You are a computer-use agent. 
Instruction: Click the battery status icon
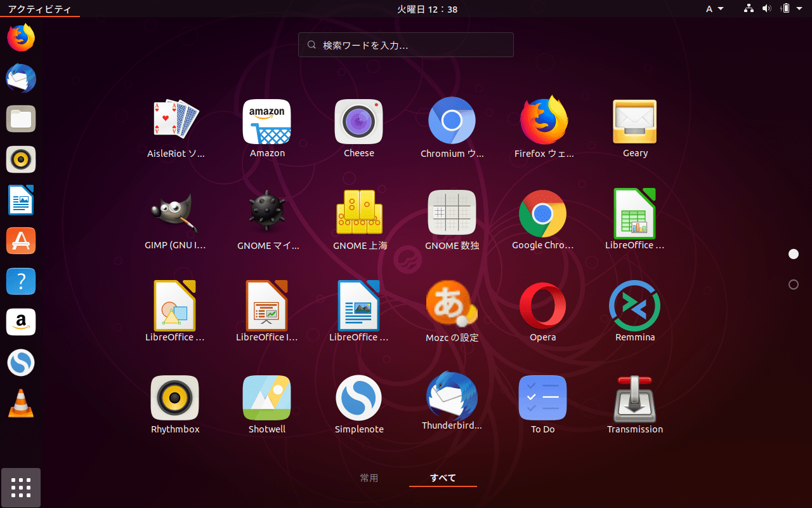coord(785,9)
